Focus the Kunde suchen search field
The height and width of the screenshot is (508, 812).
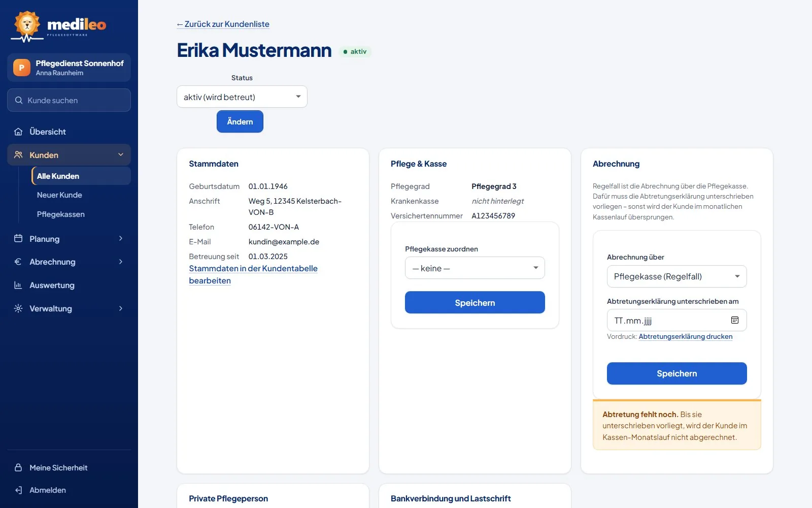69,100
